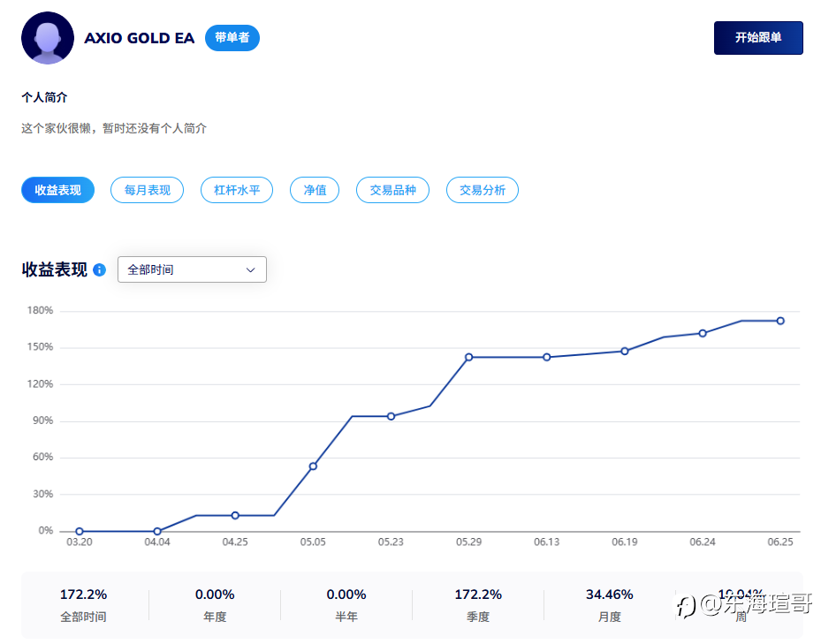Switch to the 杠杆水平 tab
The height and width of the screenshot is (644, 821).
237,190
